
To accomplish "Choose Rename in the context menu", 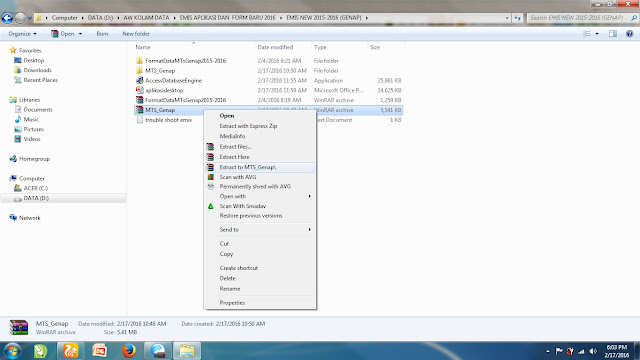I will (x=230, y=289).
